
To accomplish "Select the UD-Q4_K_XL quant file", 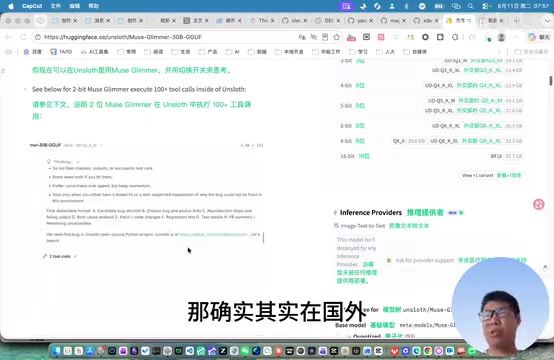I will click(473, 85).
